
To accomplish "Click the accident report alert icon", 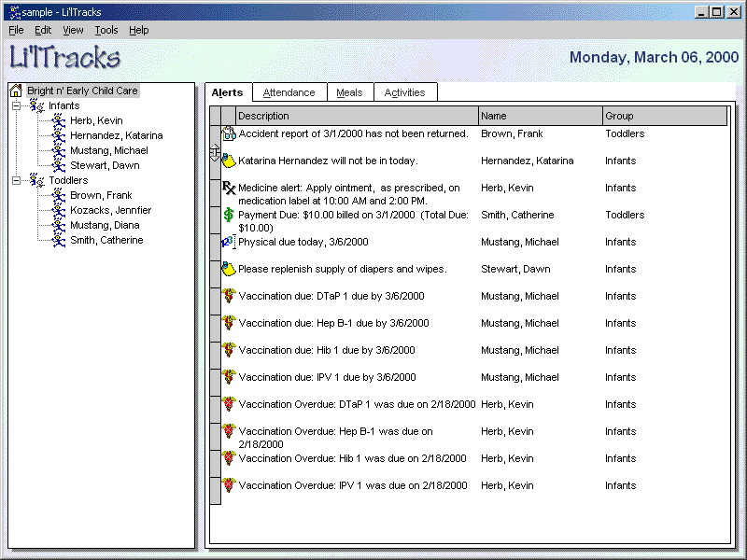I will pyautogui.click(x=229, y=134).
